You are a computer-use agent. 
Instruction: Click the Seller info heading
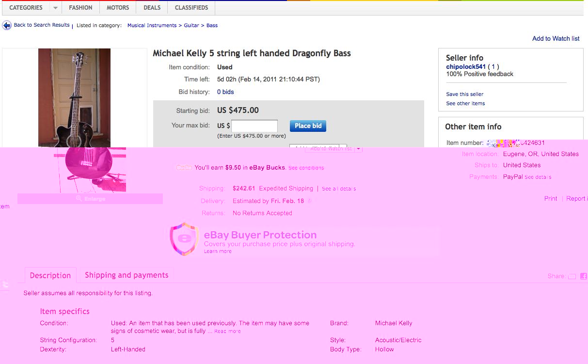tap(464, 58)
